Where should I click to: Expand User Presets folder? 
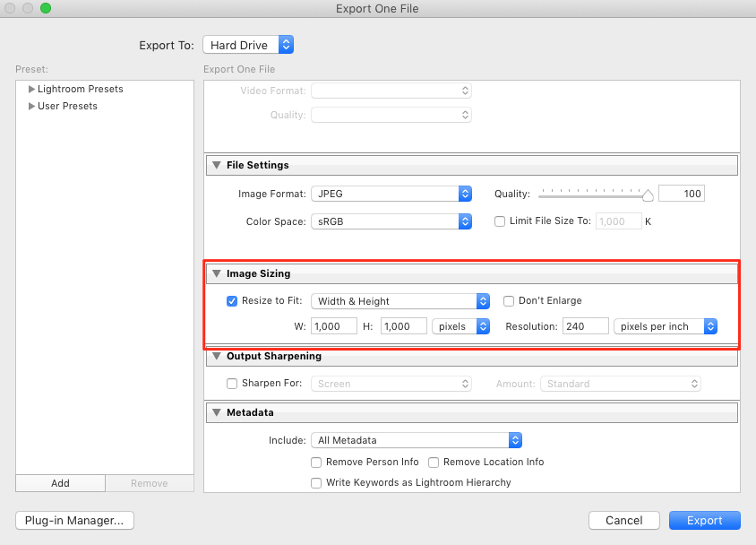31,106
